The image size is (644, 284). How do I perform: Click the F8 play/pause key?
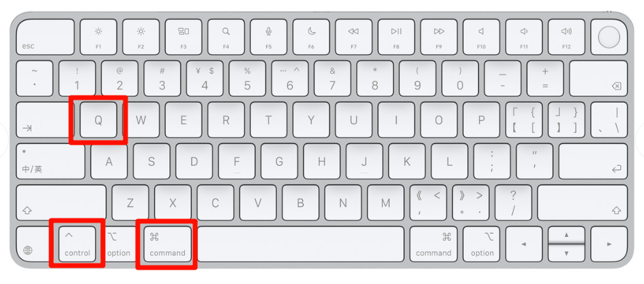(396, 37)
